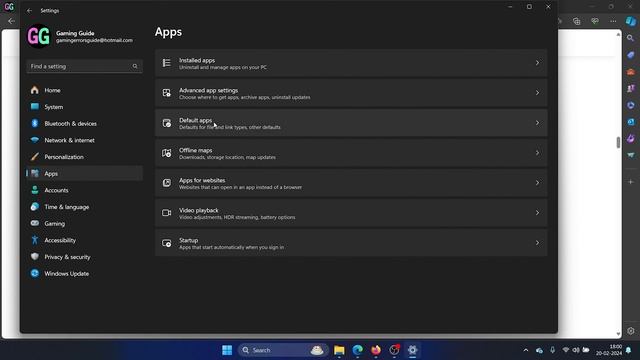Image resolution: width=640 pixels, height=360 pixels.
Task: Show hidden system tray icons
Action: pyautogui.click(x=526, y=350)
